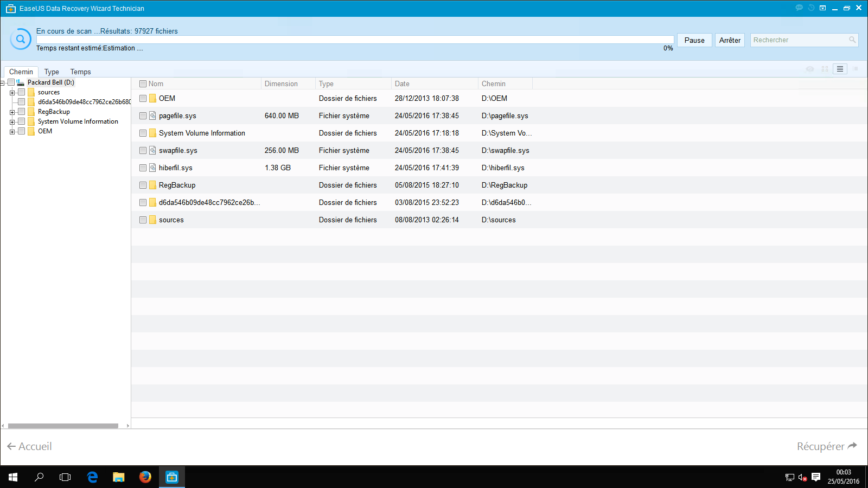Click the preview eye icon
This screenshot has width=868, height=488.
810,69
